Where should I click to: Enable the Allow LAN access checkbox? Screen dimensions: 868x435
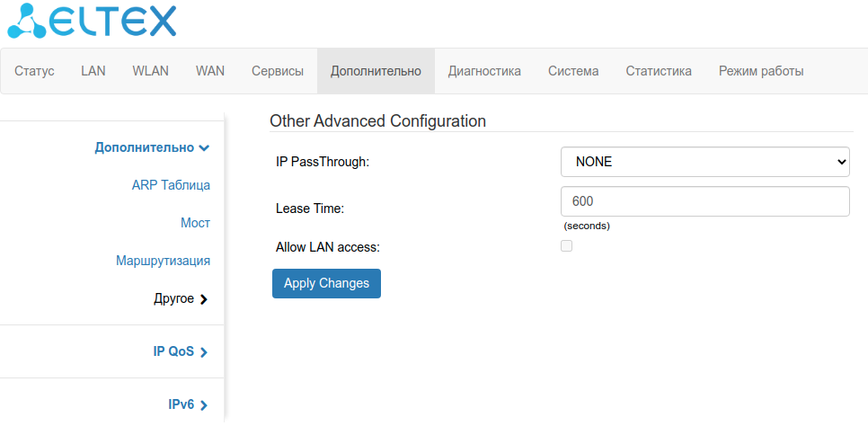(x=566, y=246)
